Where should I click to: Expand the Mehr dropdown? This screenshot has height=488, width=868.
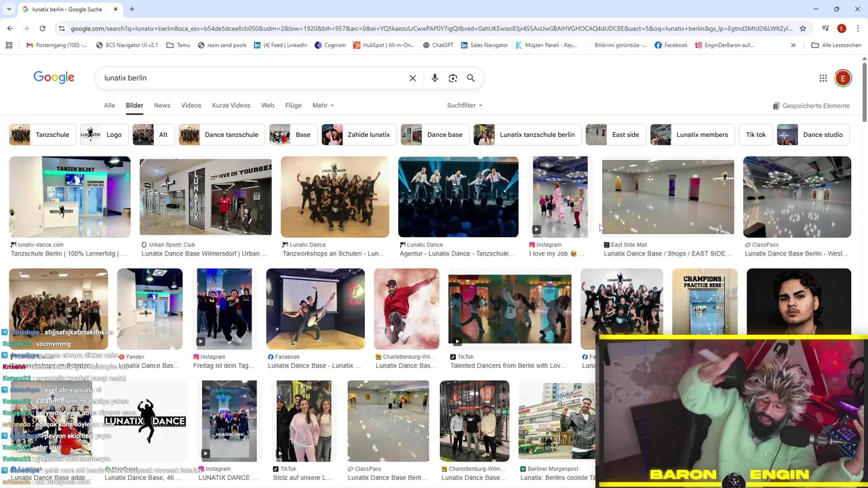tap(323, 106)
